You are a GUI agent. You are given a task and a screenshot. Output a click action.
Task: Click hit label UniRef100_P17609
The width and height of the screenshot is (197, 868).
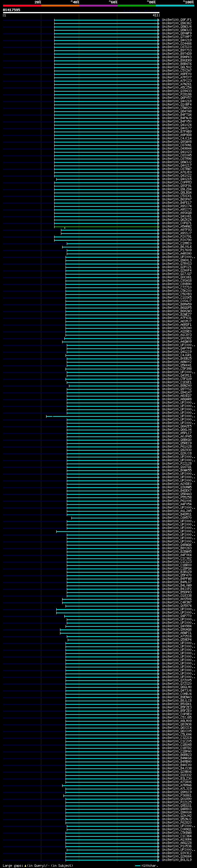pos(177,250)
